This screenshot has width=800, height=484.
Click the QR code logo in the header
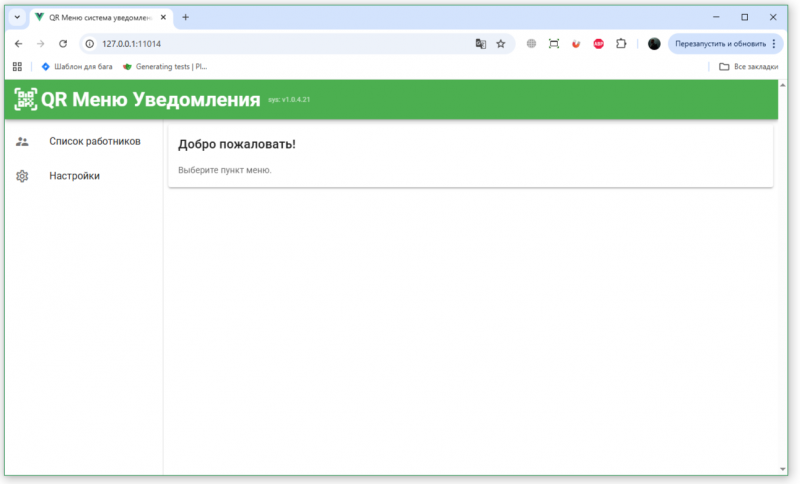point(25,99)
